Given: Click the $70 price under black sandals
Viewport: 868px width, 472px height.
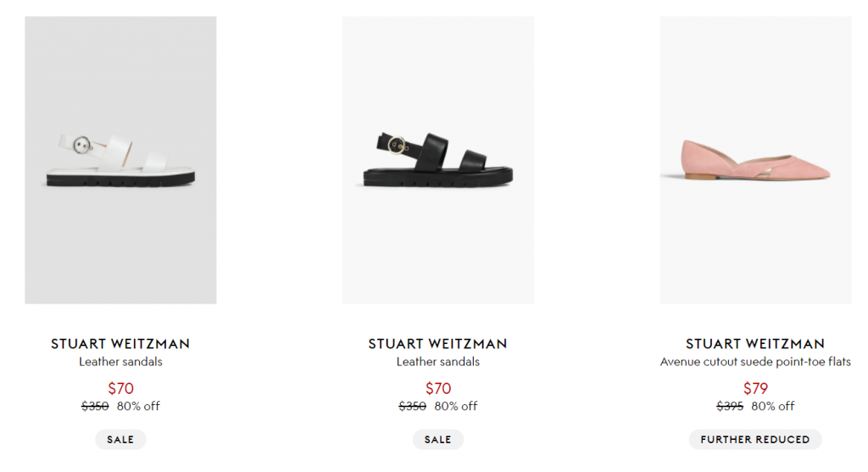Looking at the screenshot, I should click(437, 389).
